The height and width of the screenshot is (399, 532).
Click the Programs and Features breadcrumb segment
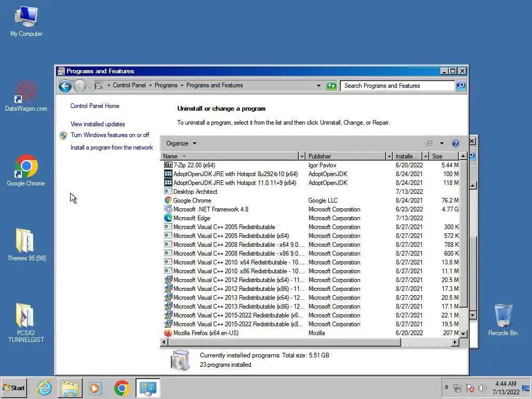click(215, 86)
